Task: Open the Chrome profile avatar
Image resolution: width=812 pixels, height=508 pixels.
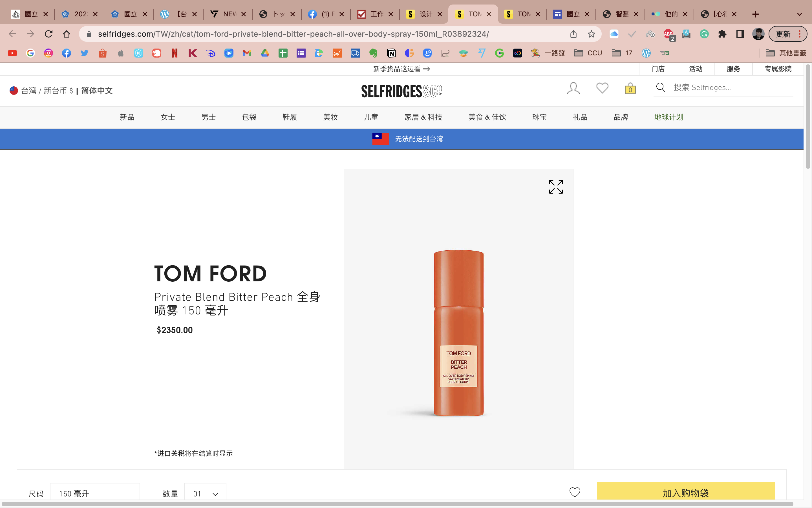Action: click(x=758, y=34)
